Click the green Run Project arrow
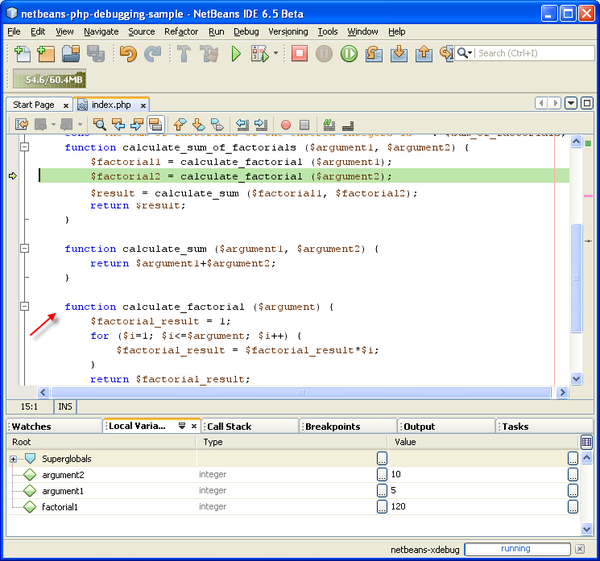The image size is (600, 561). point(237,53)
